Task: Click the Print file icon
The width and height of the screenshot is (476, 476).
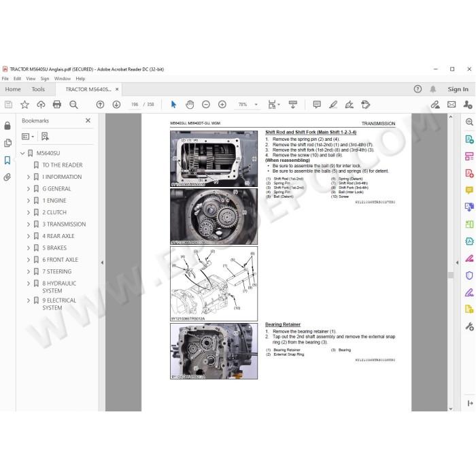Action: click(x=56, y=105)
